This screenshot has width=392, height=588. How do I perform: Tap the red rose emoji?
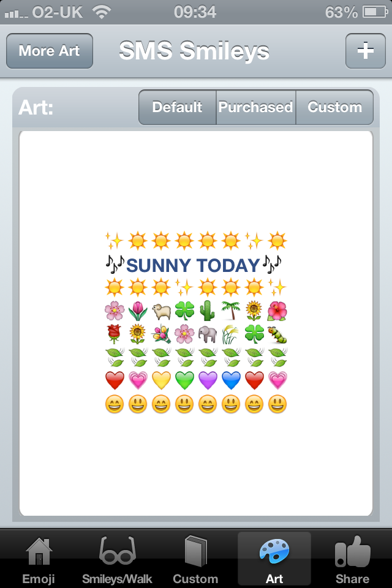[x=115, y=334]
